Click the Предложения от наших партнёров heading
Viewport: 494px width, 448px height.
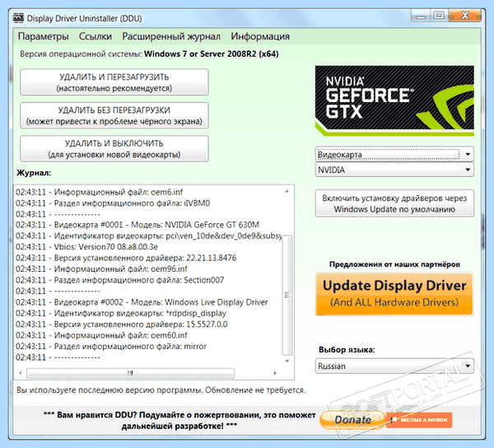[x=394, y=264]
